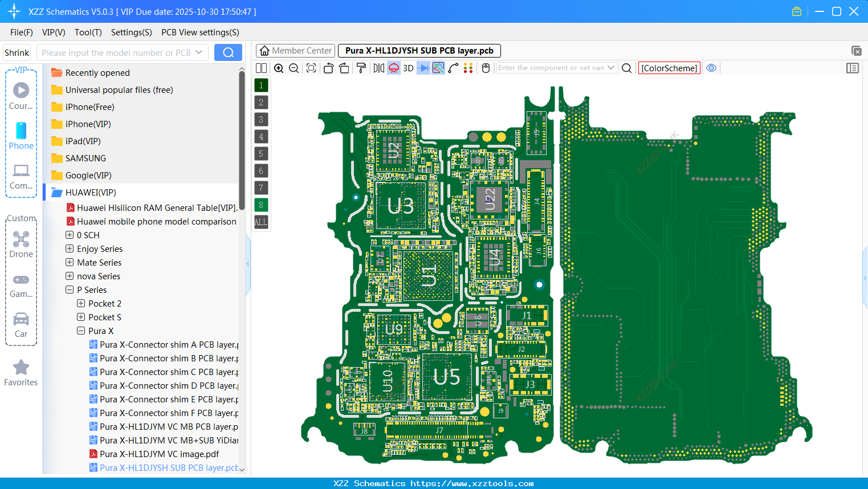Show PCB layer 8
Image resolution: width=868 pixels, height=489 pixels.
tap(261, 205)
